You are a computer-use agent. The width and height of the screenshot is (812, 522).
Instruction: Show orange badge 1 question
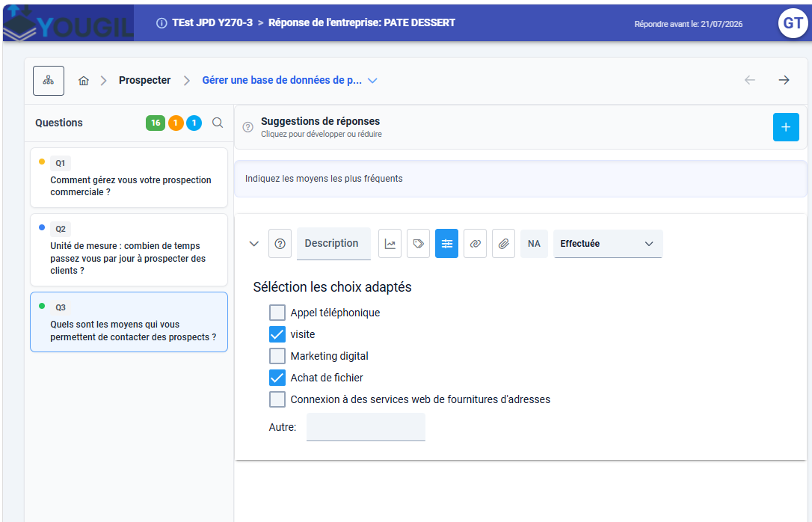click(176, 123)
